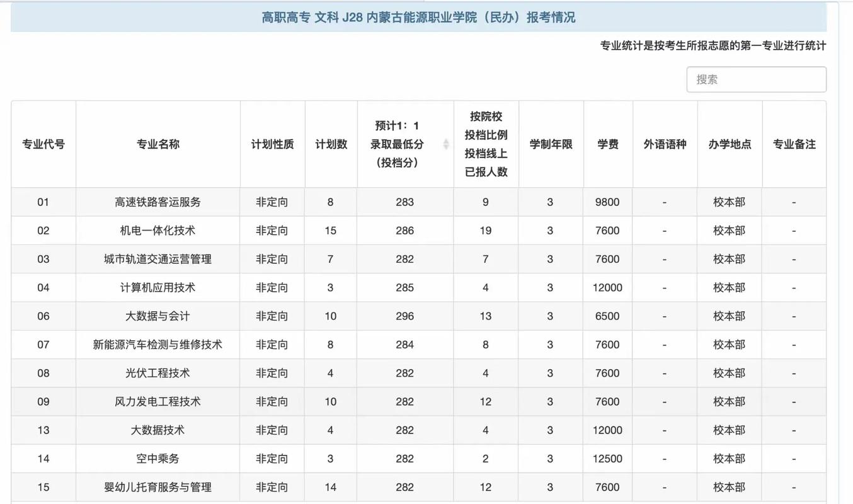Select the 大数据与会计 major name
This screenshot has width=853, height=504.
click(158, 316)
